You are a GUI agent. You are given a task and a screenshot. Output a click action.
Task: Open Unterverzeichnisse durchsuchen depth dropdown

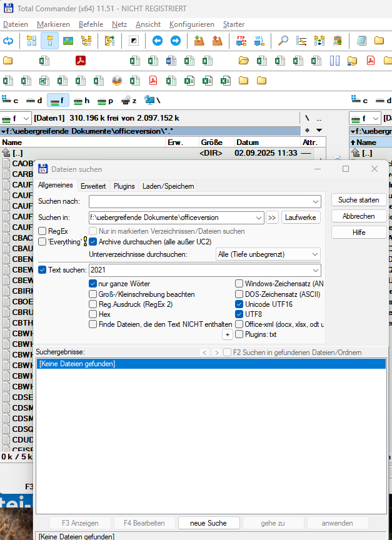[315, 254]
